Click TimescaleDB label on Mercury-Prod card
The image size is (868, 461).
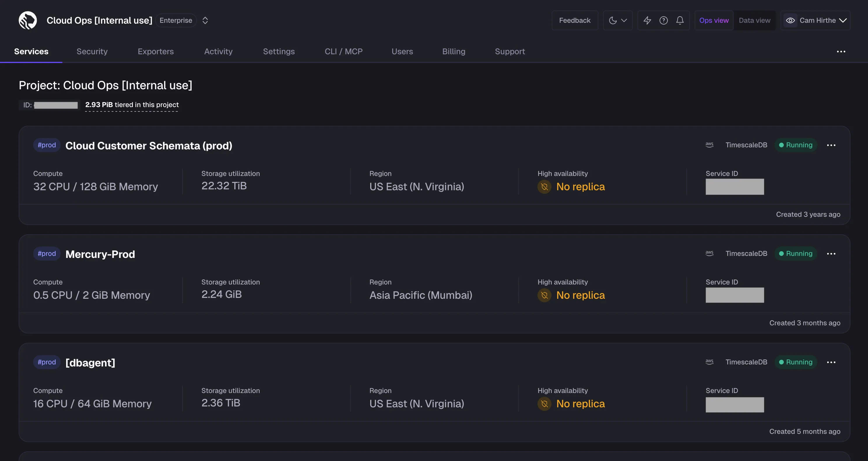(746, 254)
